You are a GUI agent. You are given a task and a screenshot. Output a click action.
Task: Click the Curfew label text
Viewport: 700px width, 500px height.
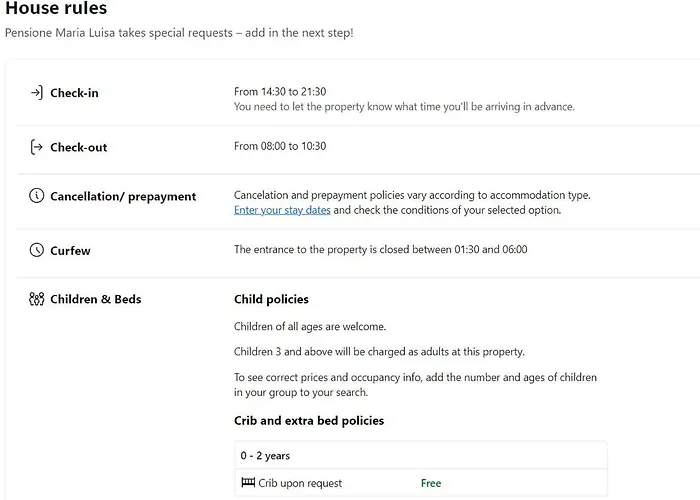(70, 251)
